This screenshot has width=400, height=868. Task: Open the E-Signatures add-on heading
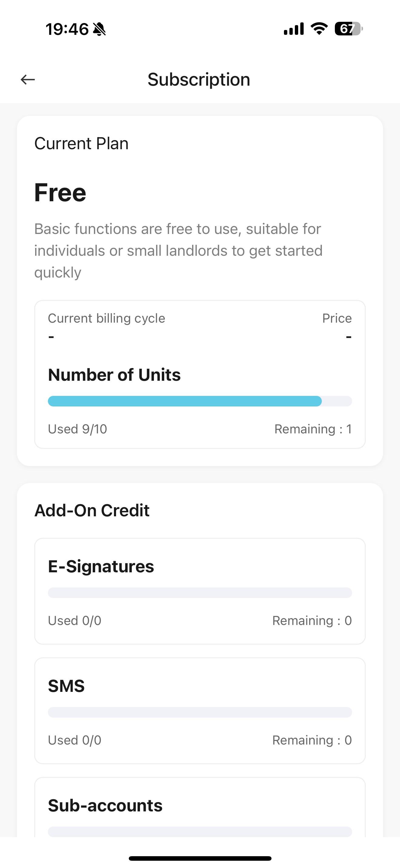tap(101, 566)
